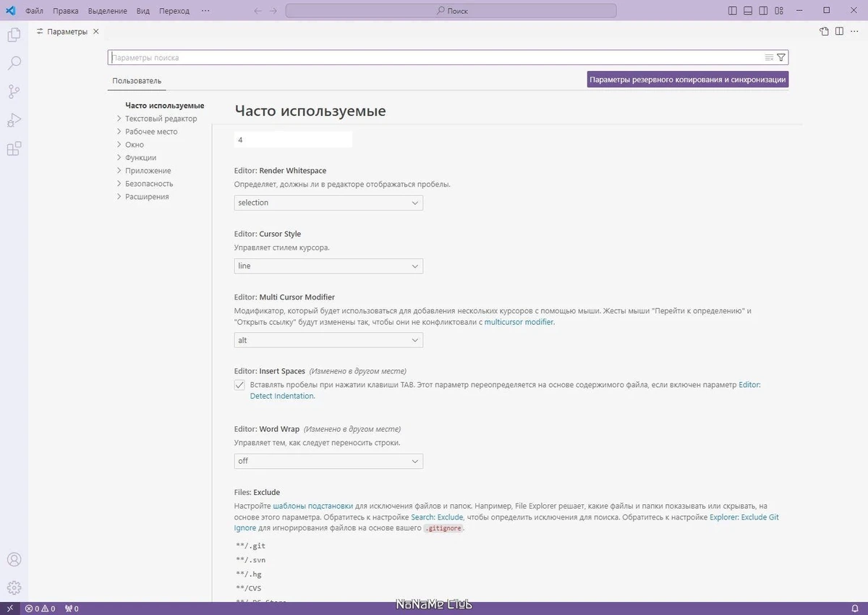Select the **/CVS exclude pattern

pos(247,588)
